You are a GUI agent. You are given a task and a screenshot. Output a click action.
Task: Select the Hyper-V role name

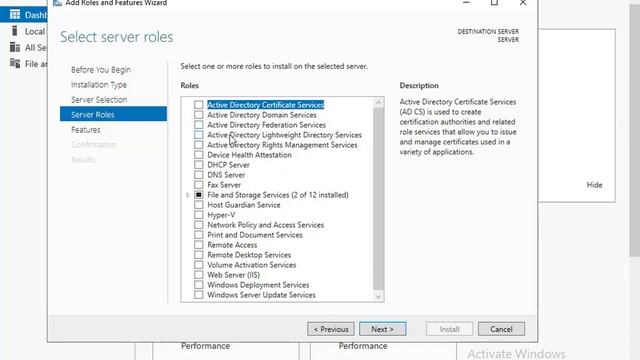221,215
